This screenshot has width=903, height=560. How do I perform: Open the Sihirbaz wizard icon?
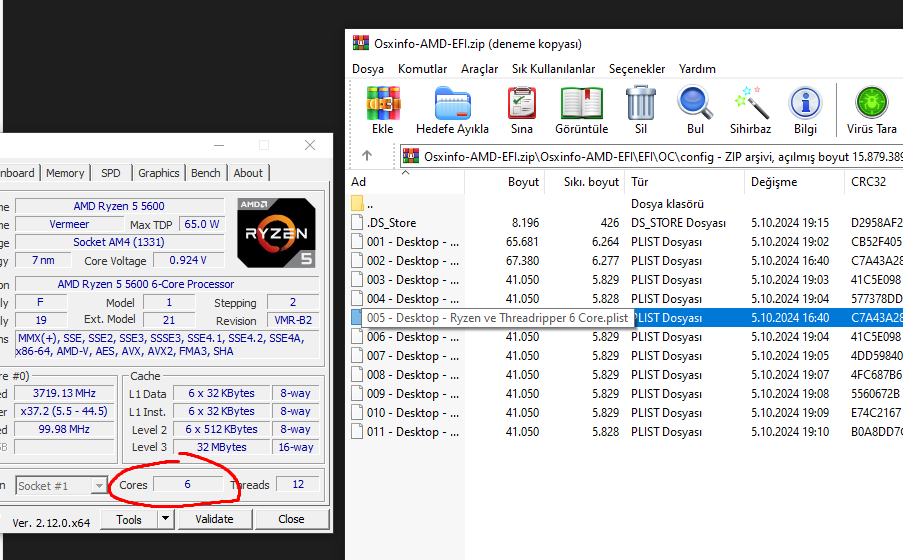click(x=750, y=103)
